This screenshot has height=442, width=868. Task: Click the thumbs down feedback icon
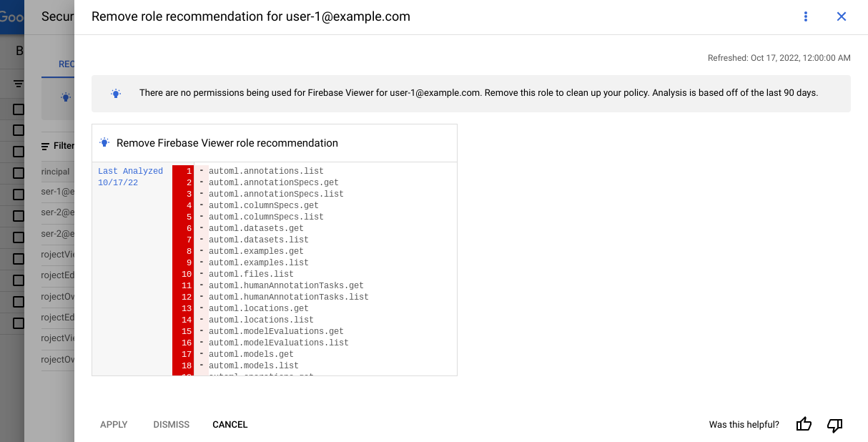click(834, 425)
